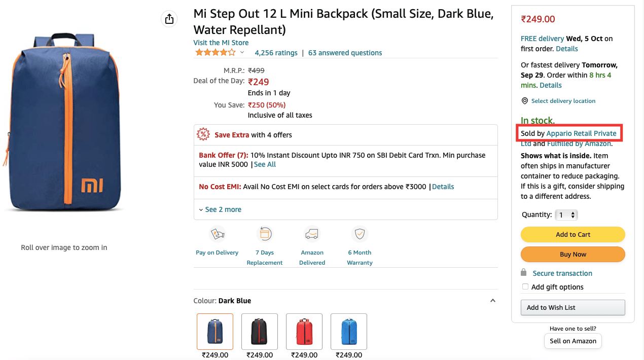Click the Amazon Delivered truck icon

point(312,233)
